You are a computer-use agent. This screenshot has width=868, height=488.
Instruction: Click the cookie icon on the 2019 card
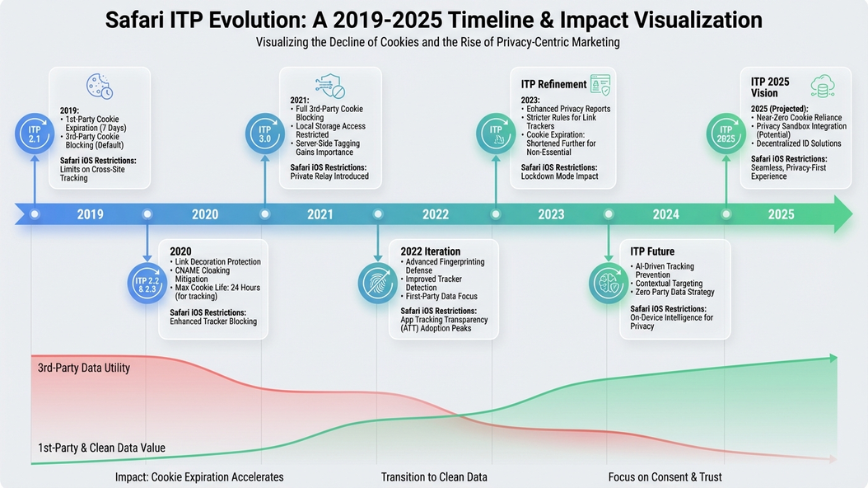99,86
